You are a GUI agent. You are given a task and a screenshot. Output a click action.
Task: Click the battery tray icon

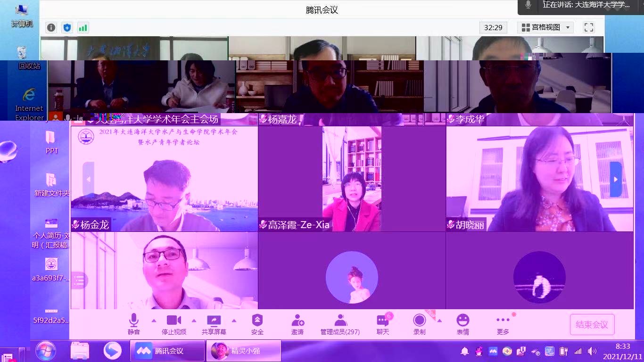click(x=564, y=351)
